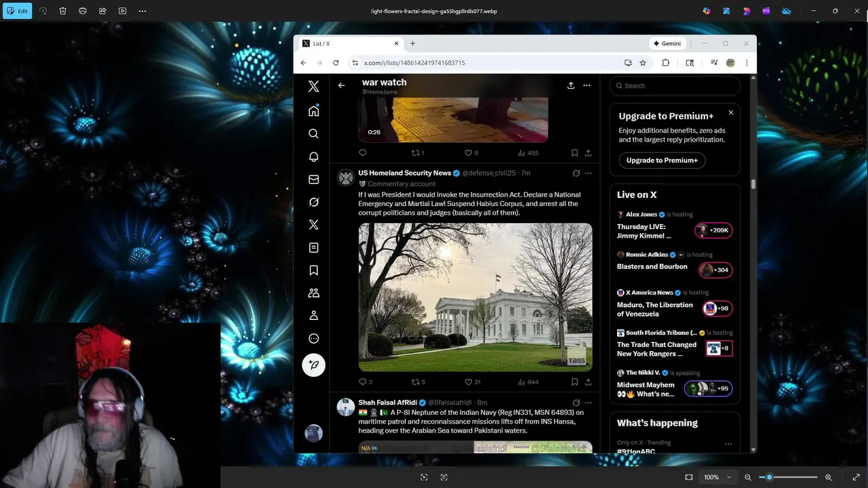Zoom in with the plus magnifier
This screenshot has width=868, height=488.
click(x=828, y=477)
